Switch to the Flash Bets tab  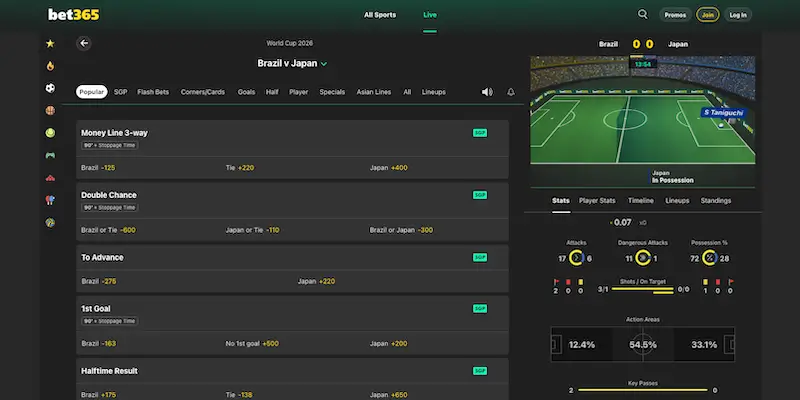[153, 92]
